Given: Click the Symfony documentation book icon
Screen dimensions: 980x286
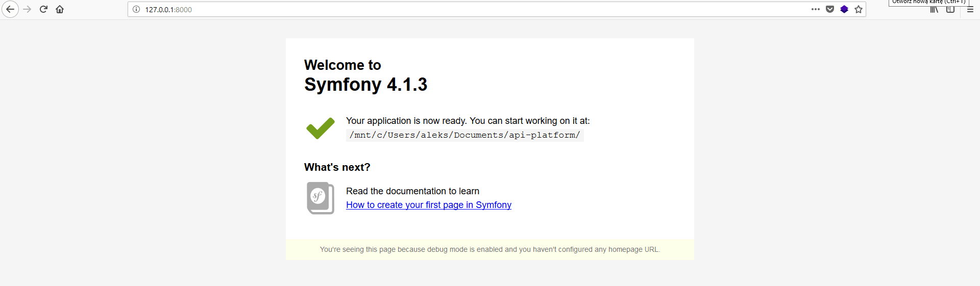Looking at the screenshot, I should (x=321, y=198).
